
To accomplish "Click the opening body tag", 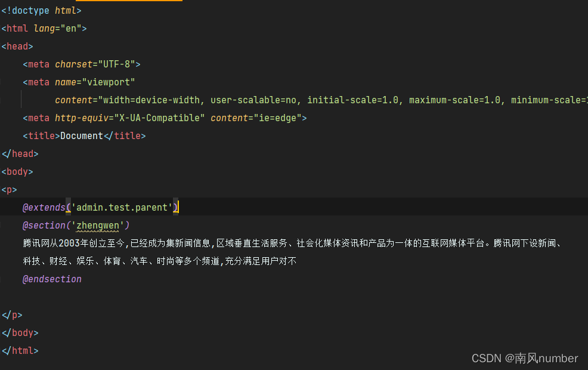I will [17, 172].
